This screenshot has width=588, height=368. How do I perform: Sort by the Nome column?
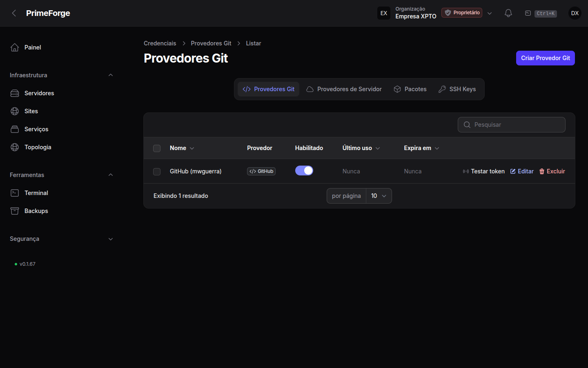pos(182,148)
